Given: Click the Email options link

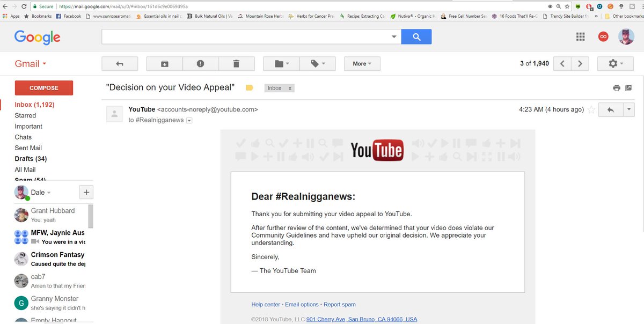Looking at the screenshot, I should (x=302, y=305).
